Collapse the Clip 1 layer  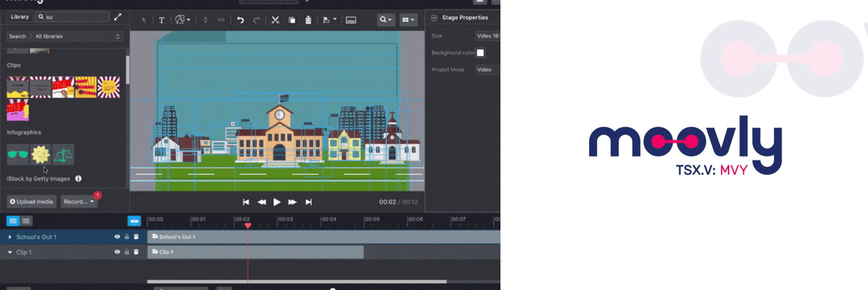[9, 252]
